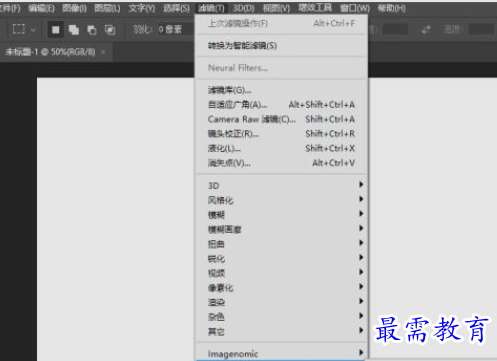Screen dimensions: 497x361
Task: Choose 镜头校正(R)... filter
Action: (281, 134)
